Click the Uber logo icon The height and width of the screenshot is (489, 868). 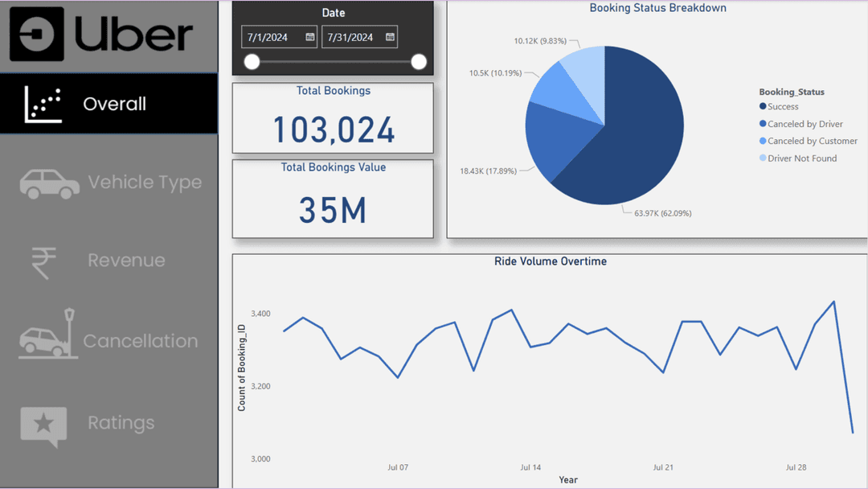[37, 35]
